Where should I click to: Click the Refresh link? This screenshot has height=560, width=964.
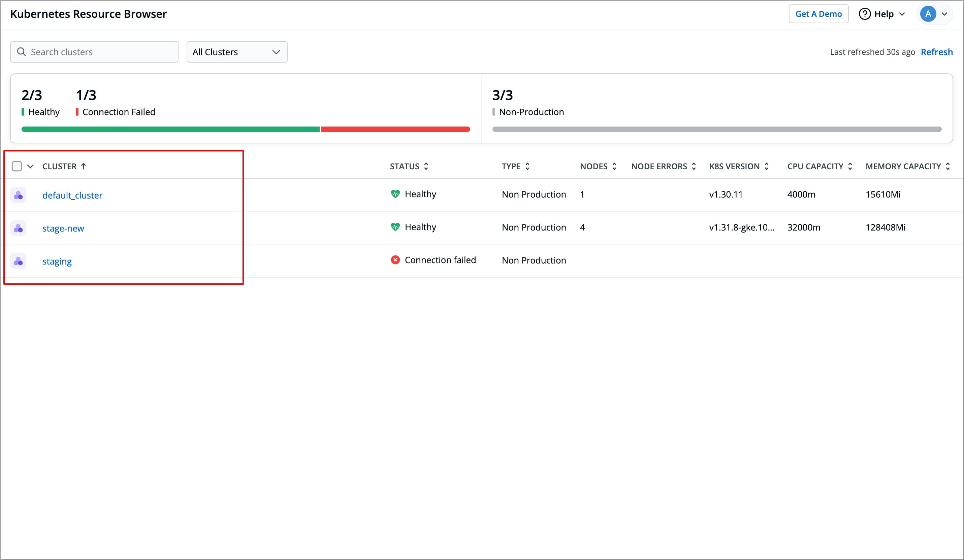pyautogui.click(x=936, y=52)
